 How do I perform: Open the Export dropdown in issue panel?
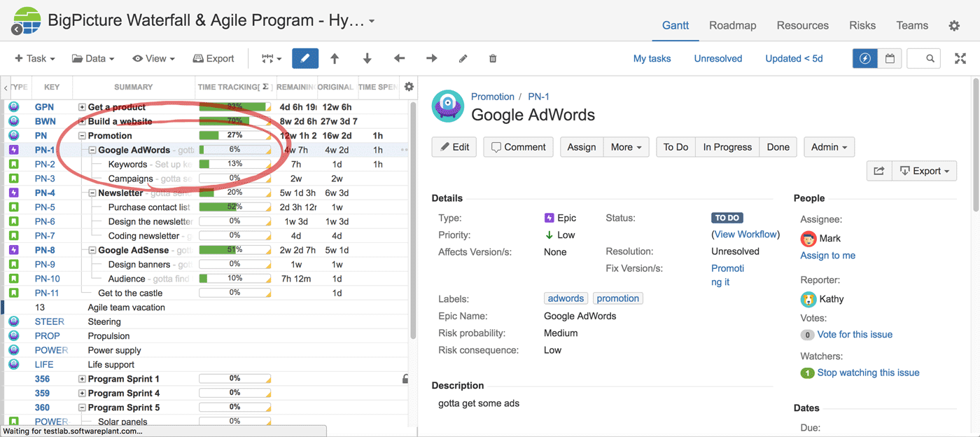click(924, 171)
